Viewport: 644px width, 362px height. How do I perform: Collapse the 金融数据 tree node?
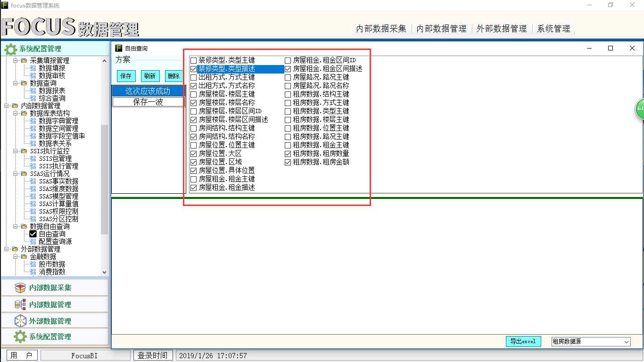pos(15,256)
